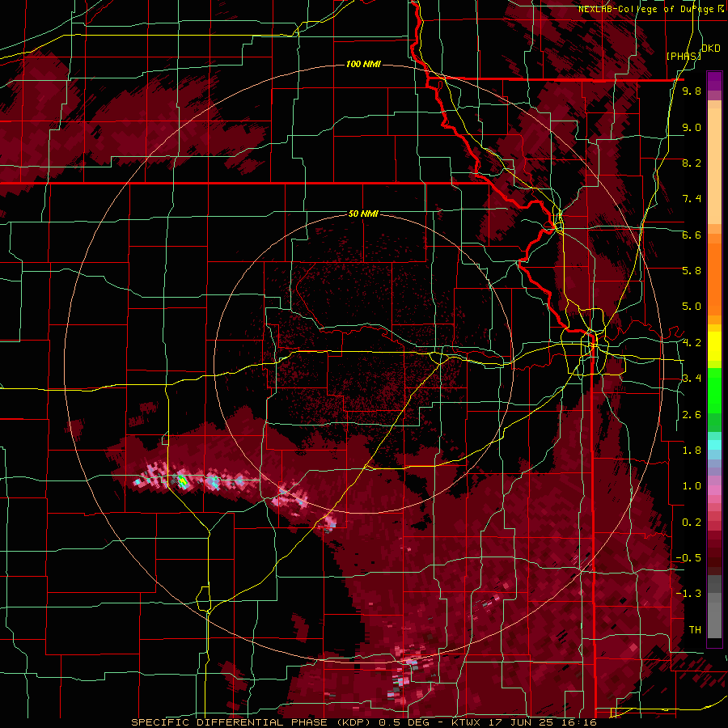Click the 4.2 value on the color scale

(x=692, y=343)
